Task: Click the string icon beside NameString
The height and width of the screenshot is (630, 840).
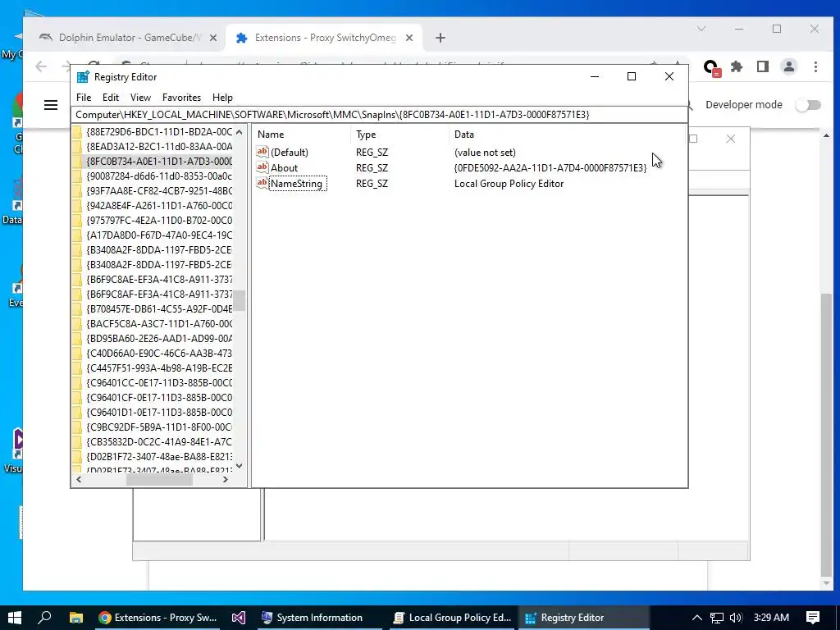Action: (x=262, y=183)
